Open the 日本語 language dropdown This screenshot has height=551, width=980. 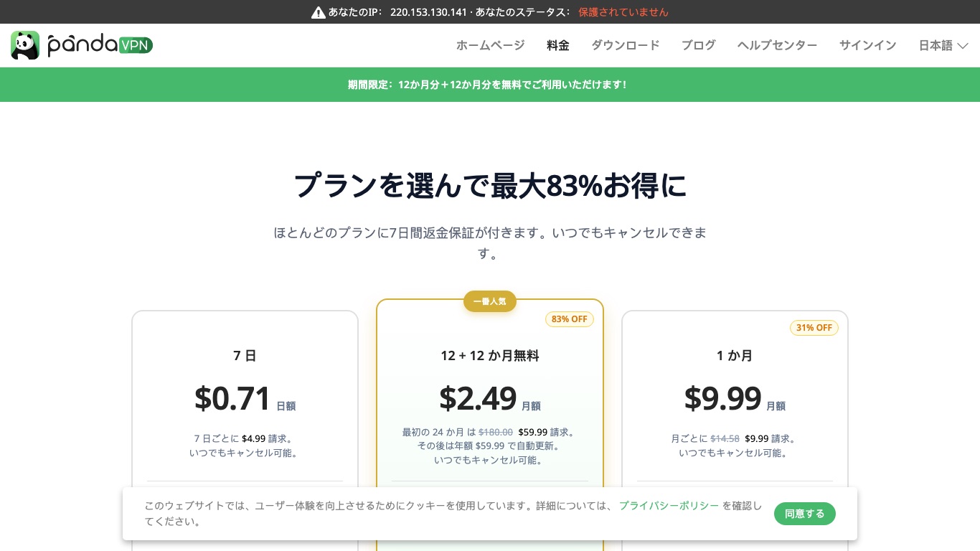tap(943, 45)
